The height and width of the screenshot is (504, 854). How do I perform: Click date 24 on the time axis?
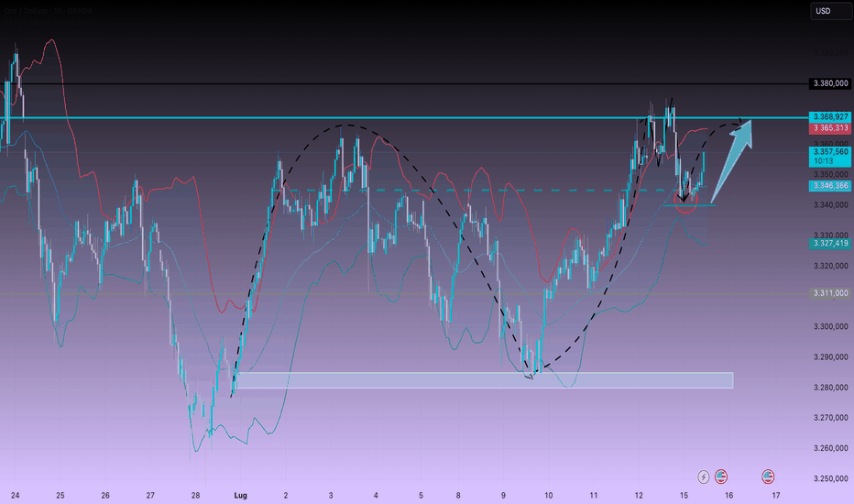[x=15, y=495]
